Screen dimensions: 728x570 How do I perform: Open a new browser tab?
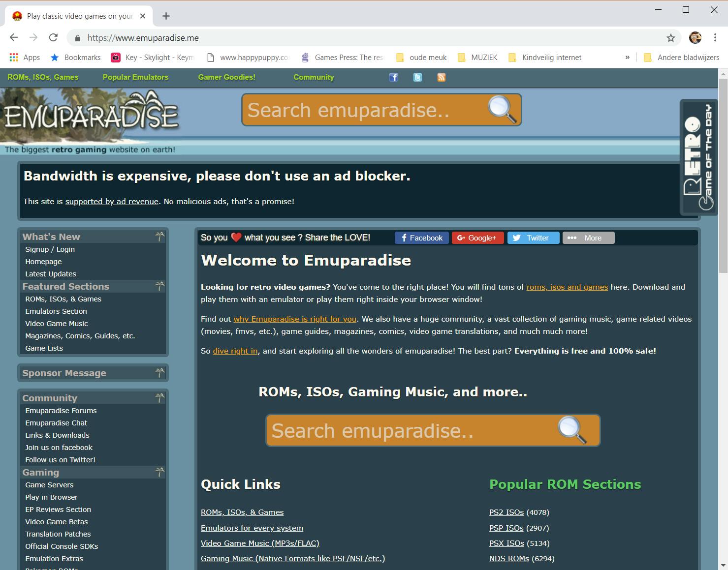166,16
